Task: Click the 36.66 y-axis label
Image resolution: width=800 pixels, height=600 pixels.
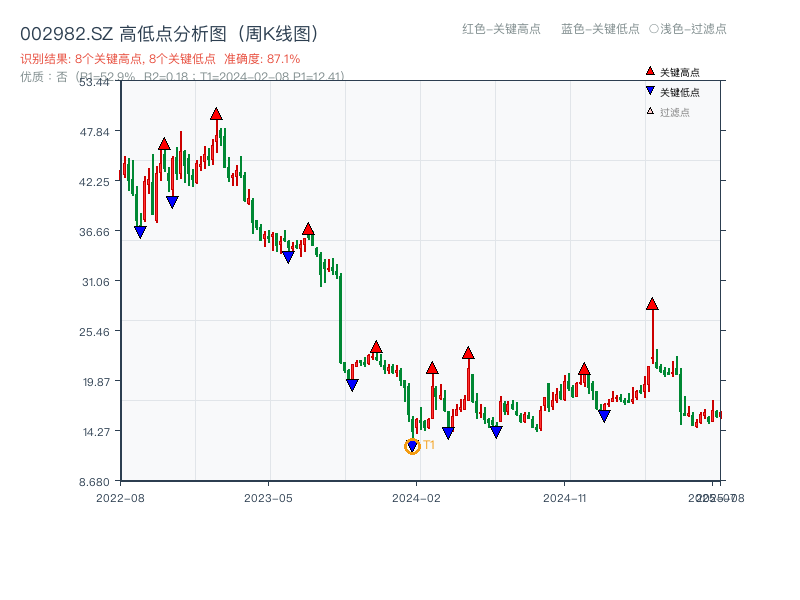Action: point(94,232)
